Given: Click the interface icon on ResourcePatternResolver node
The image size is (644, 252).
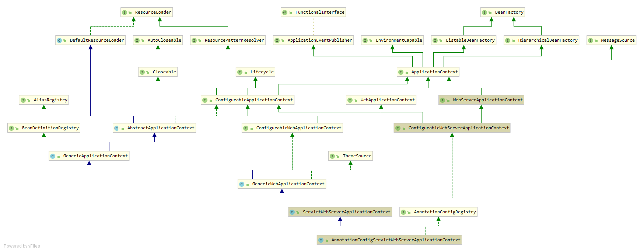Looking at the screenshot, I should click(194, 41).
